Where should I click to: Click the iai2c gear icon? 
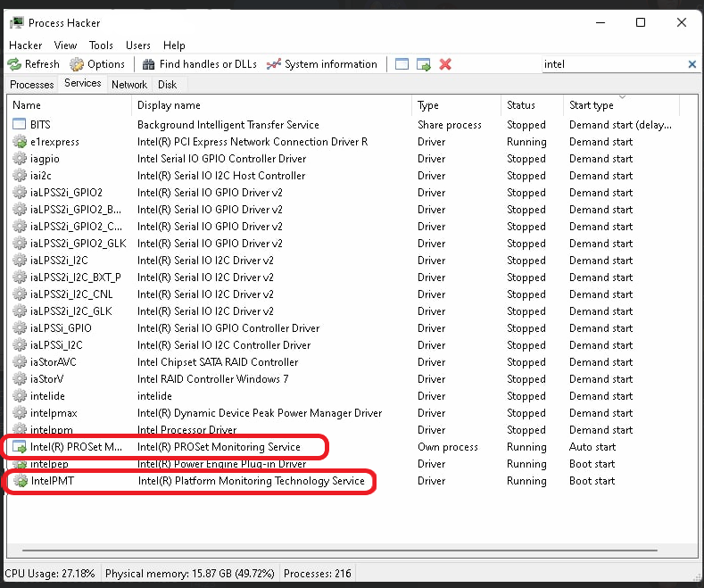(x=20, y=176)
